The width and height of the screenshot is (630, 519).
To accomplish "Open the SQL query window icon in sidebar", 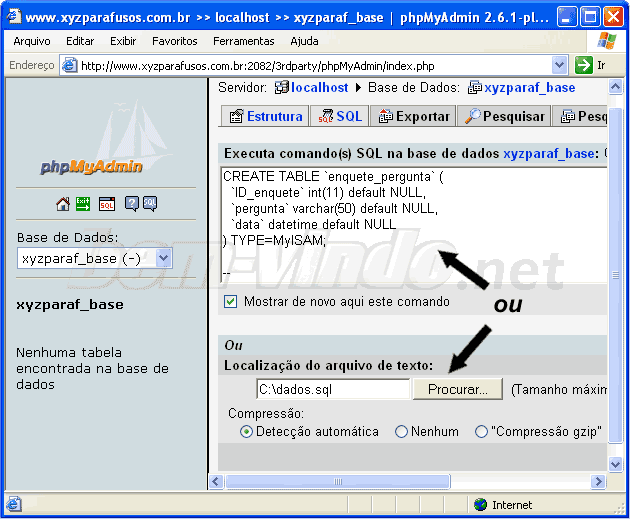I will (107, 204).
